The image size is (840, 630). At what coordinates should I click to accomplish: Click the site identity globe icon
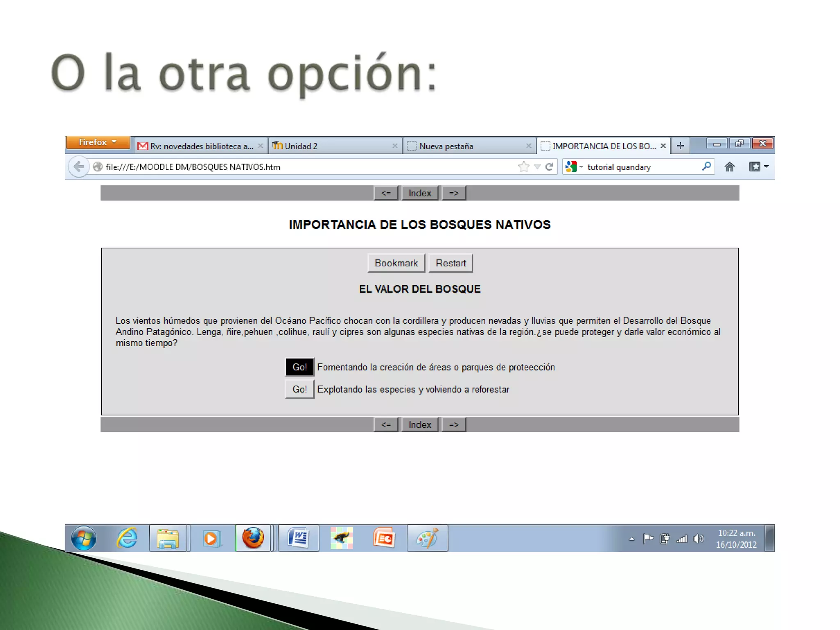tap(98, 167)
